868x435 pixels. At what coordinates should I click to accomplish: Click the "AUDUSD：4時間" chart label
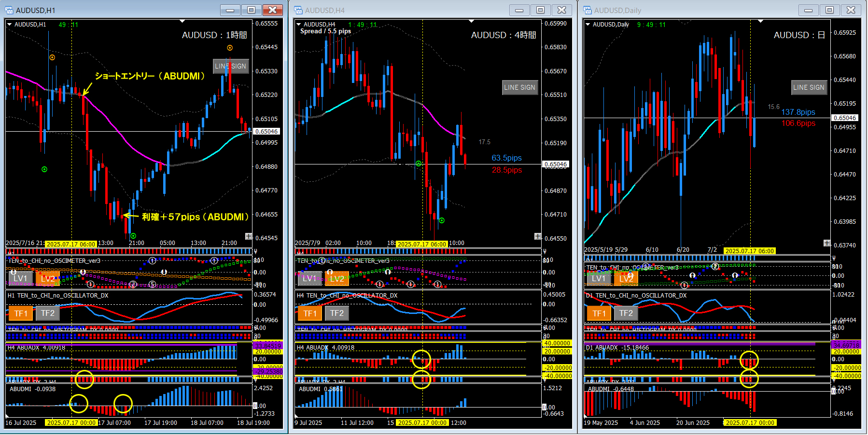[x=504, y=35]
